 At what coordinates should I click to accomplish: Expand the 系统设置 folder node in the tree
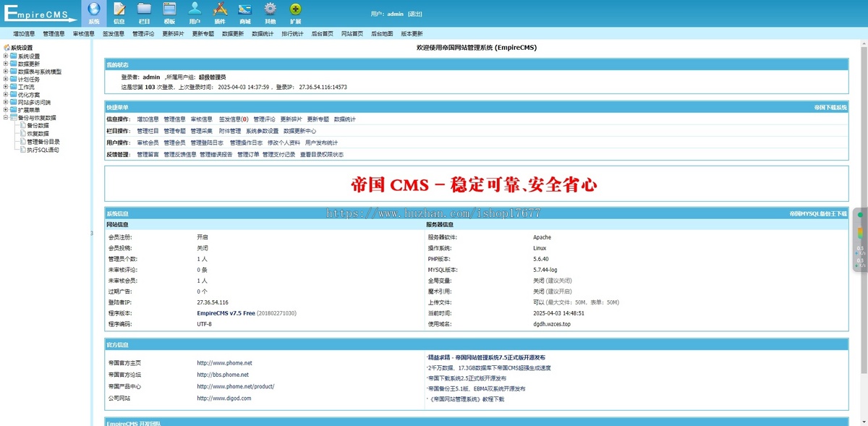point(6,56)
